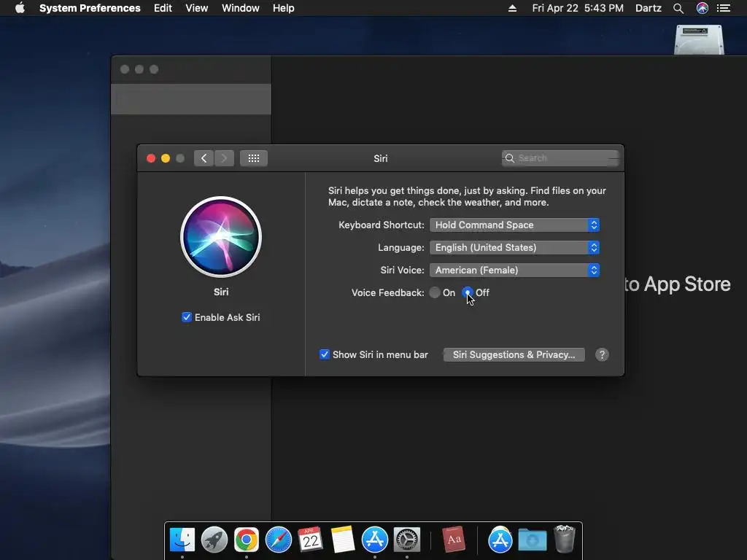Open the Siri Voice dropdown
The height and width of the screenshot is (560, 747).
click(x=514, y=270)
